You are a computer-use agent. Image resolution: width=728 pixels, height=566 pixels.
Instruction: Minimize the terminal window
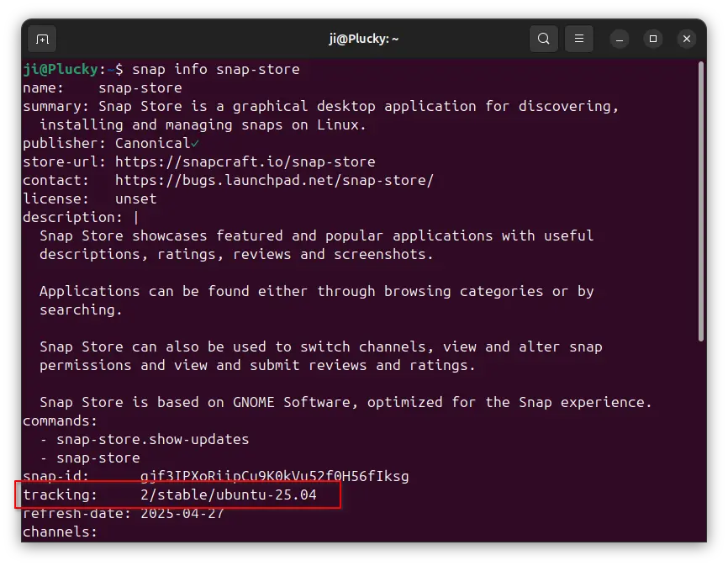coord(620,39)
